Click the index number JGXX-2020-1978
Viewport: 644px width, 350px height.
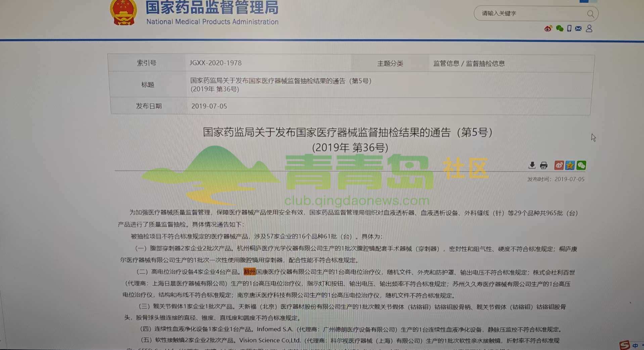click(215, 63)
